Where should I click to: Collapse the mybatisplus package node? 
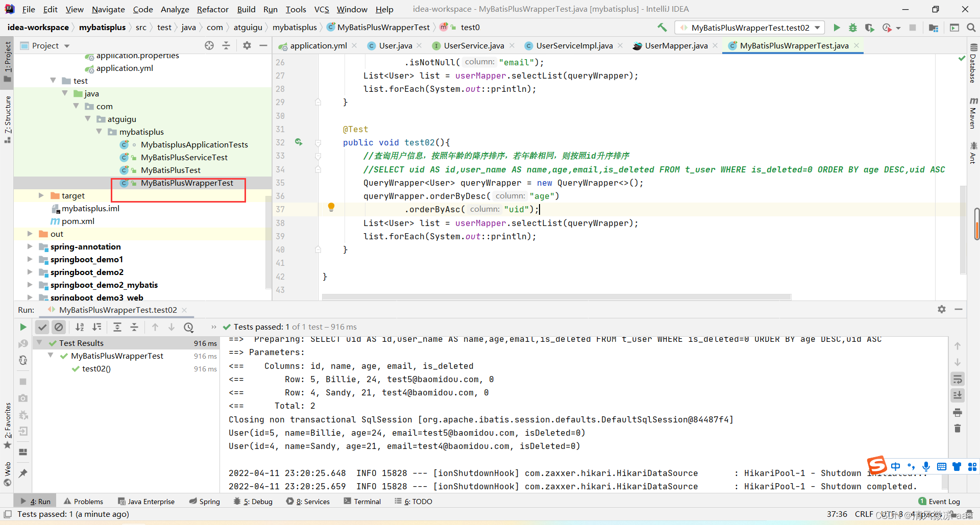pos(99,132)
